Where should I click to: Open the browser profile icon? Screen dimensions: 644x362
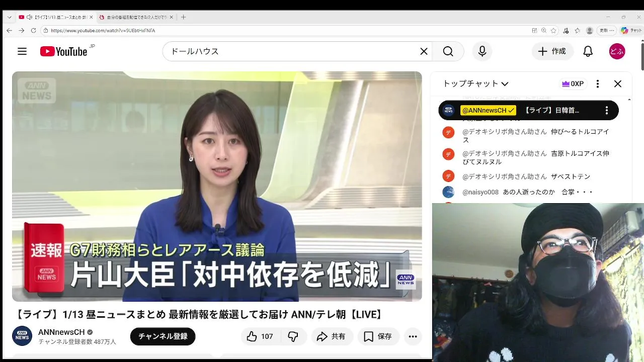[590, 31]
